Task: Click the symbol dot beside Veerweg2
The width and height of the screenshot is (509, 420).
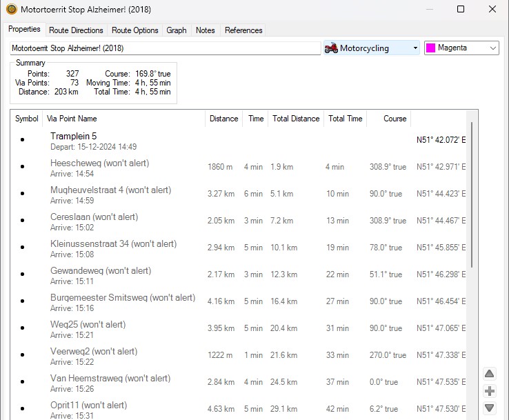Action: pos(23,355)
